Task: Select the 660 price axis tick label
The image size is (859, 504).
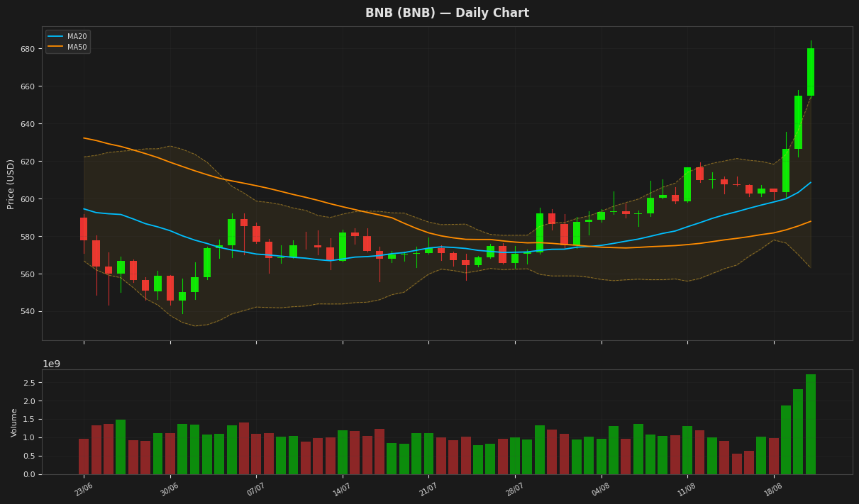Action: [28, 86]
